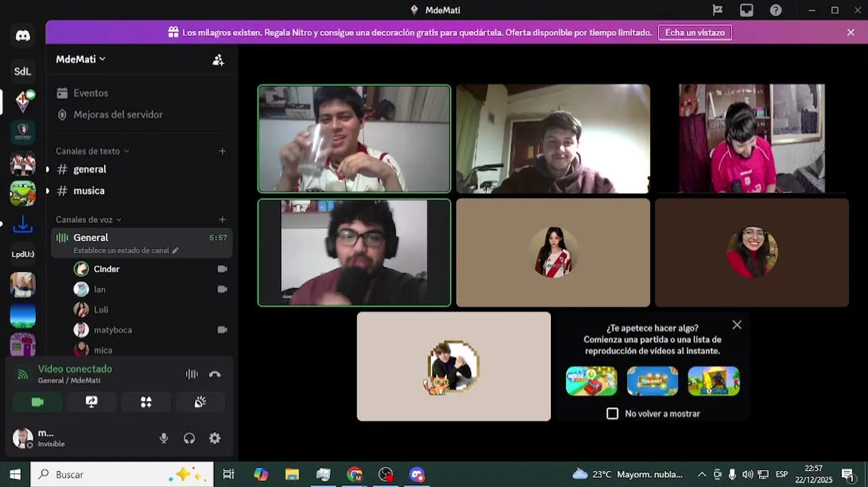
Task: Create a voice channel with plus icon
Action: [x=222, y=219]
